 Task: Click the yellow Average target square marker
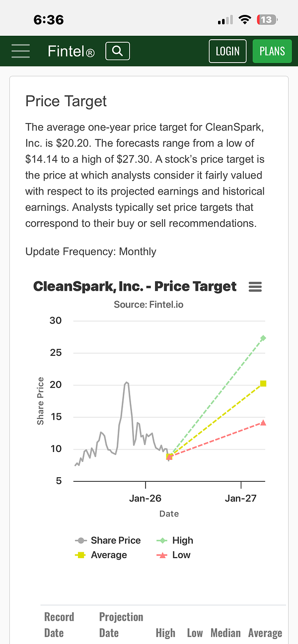[x=263, y=384]
